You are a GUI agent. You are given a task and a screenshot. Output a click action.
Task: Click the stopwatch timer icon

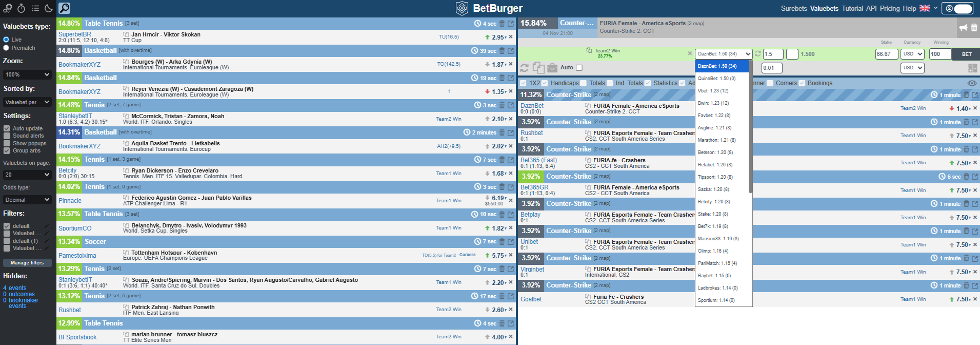click(21, 8)
